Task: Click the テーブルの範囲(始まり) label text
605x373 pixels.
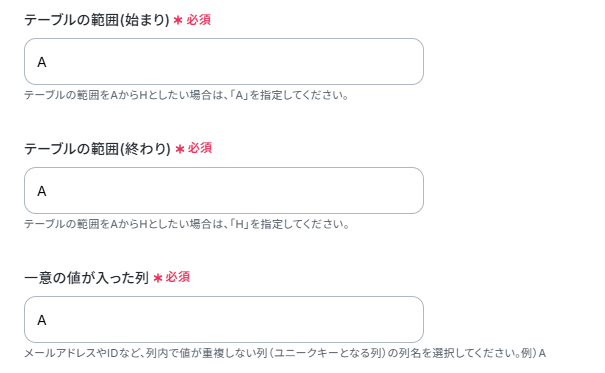Action: click(x=97, y=20)
